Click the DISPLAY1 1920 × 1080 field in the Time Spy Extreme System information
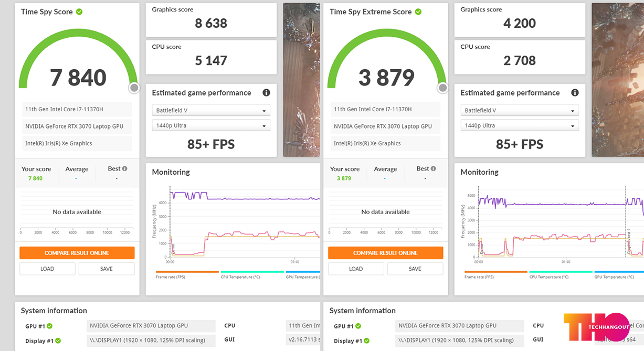 point(460,341)
